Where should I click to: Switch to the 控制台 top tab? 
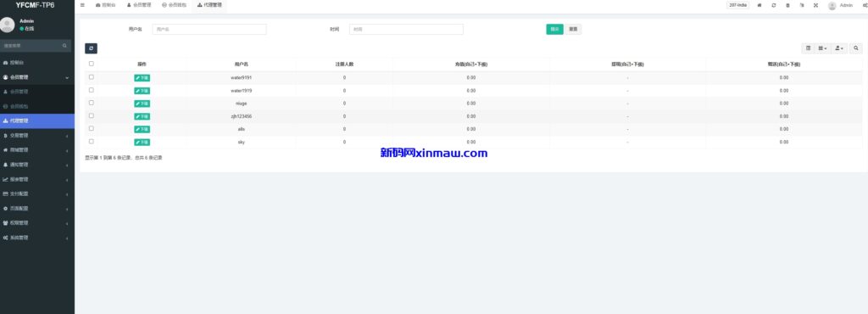(106, 5)
